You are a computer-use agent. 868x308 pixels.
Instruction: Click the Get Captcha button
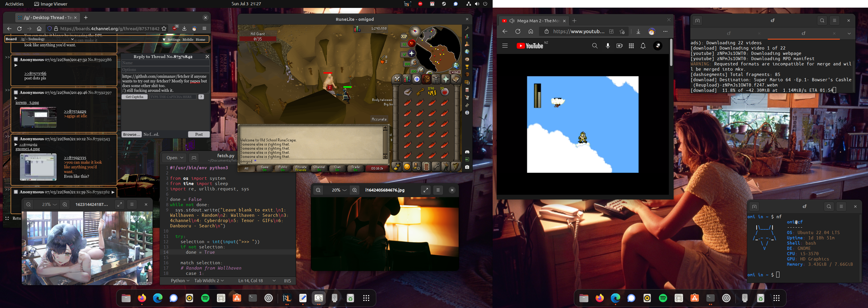pos(134,97)
